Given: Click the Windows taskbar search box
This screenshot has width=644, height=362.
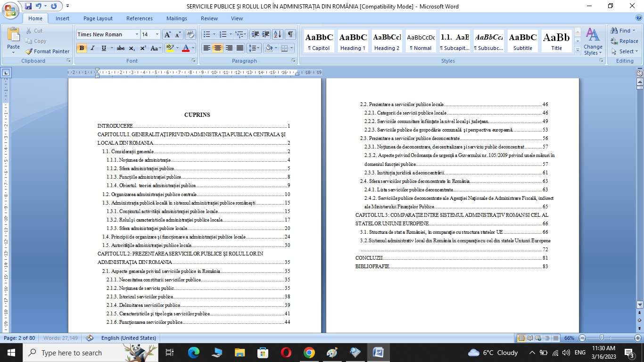Looking at the screenshot, I should pyautogui.click(x=90, y=353).
